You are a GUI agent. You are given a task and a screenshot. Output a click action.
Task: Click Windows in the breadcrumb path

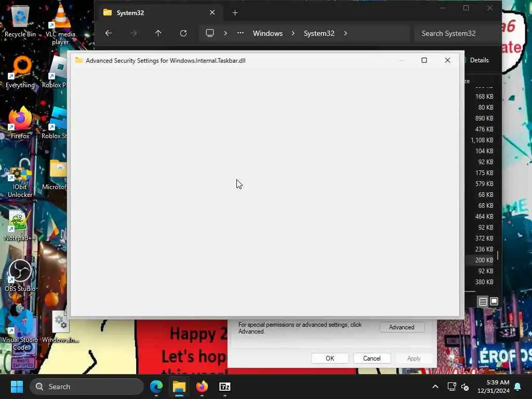(x=268, y=33)
